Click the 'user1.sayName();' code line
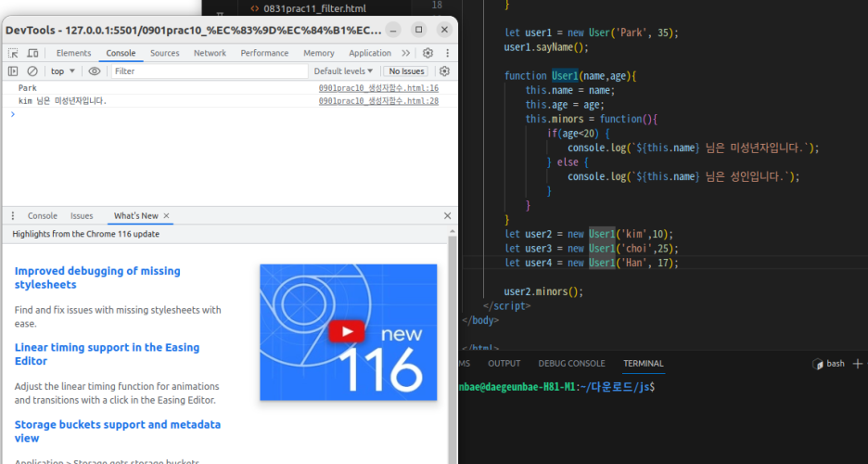 pyautogui.click(x=546, y=47)
